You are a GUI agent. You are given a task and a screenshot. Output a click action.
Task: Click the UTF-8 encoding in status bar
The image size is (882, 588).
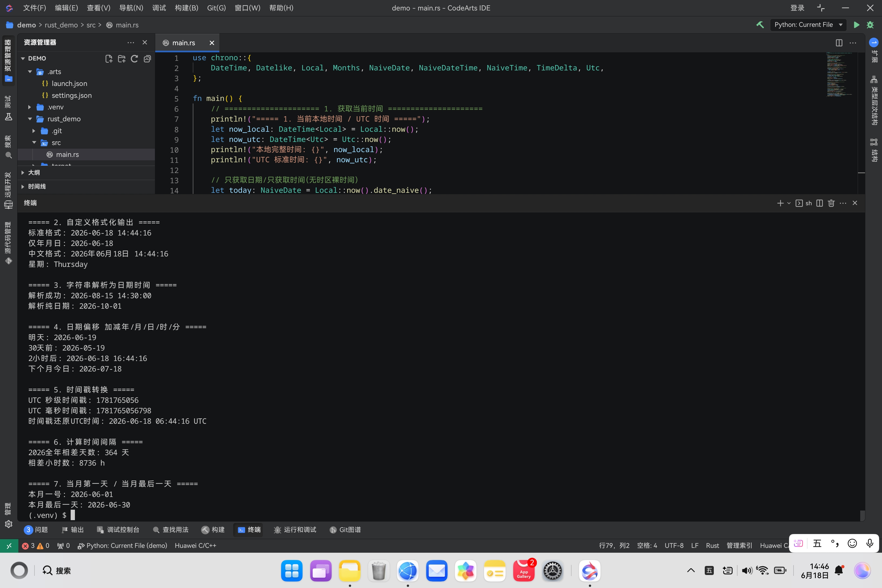[x=674, y=546]
